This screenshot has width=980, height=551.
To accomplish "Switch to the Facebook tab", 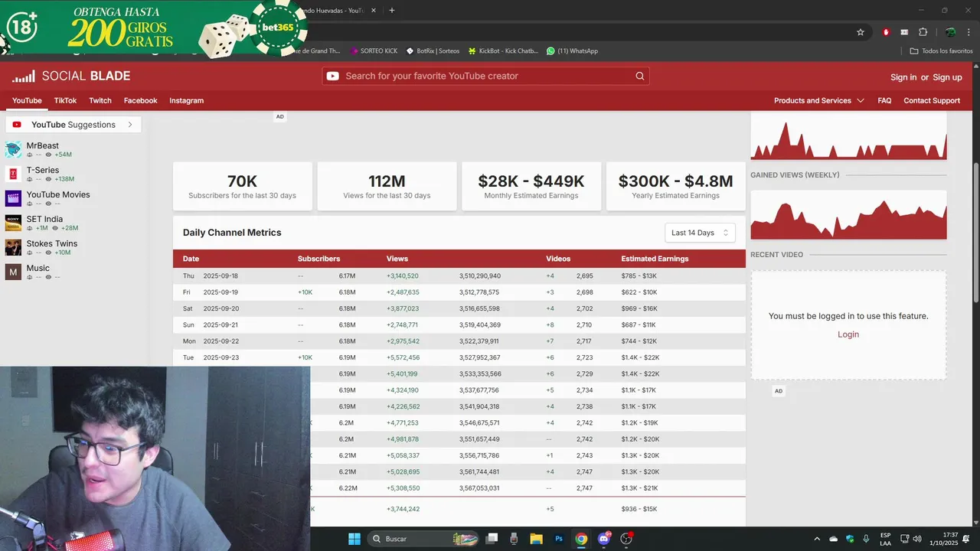I will (x=140, y=100).
